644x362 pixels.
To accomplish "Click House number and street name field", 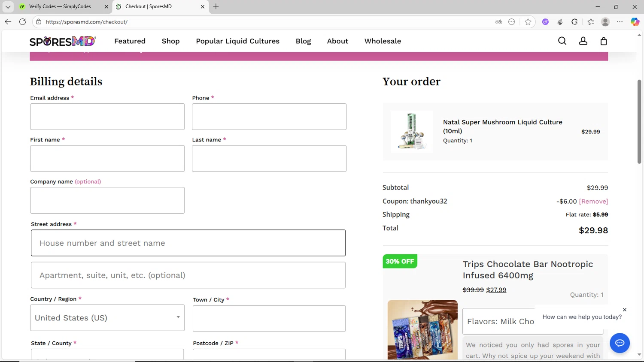I will [x=188, y=243].
